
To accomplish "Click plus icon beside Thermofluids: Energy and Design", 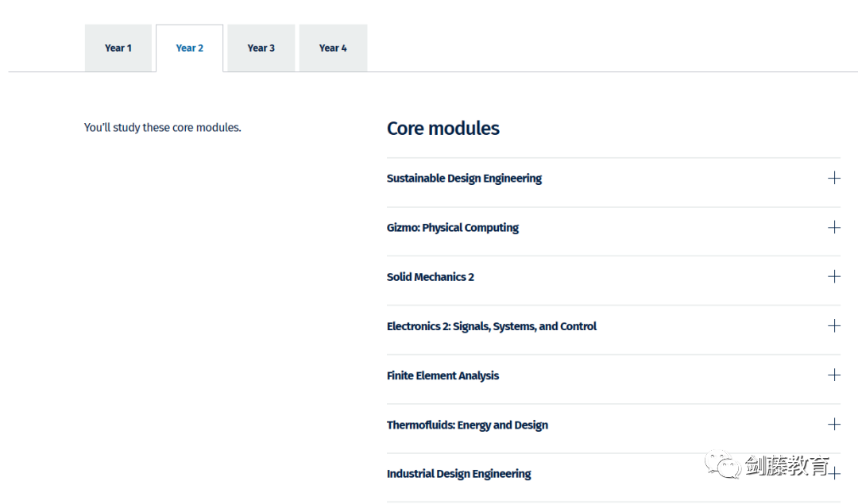I will (x=833, y=425).
